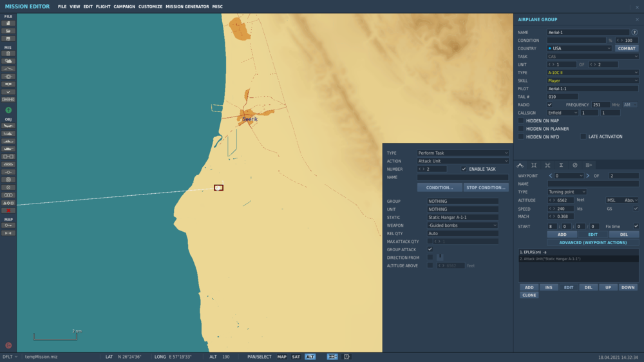The width and height of the screenshot is (644, 362).
Task: Open the radio presets tab icon
Action: coord(589,165)
